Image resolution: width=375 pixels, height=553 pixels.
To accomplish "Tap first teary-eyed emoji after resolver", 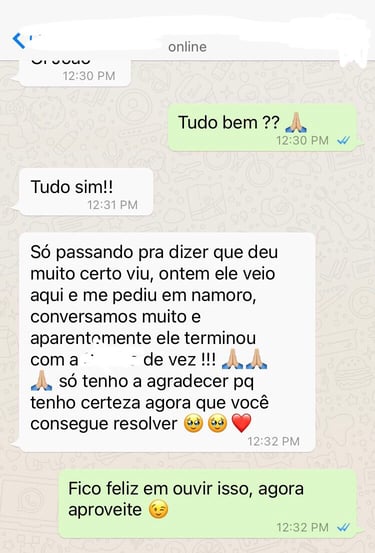I will click(x=194, y=423).
